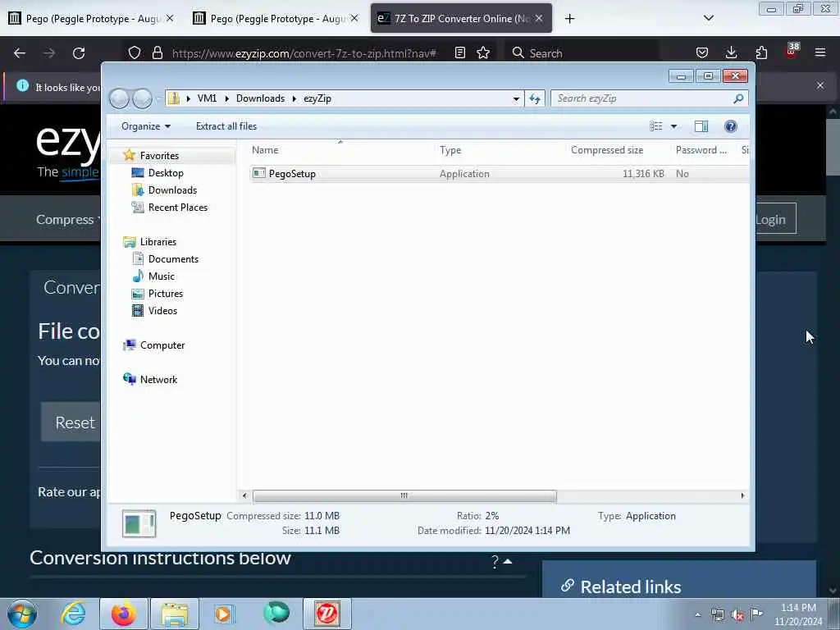
Task: Click the magnifier icon in the Search ezyZip box
Action: (738, 98)
